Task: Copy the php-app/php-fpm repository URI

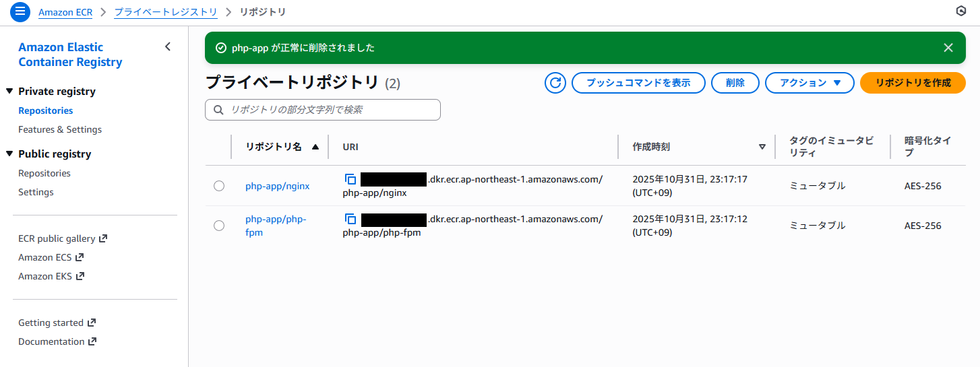Action: (x=350, y=219)
